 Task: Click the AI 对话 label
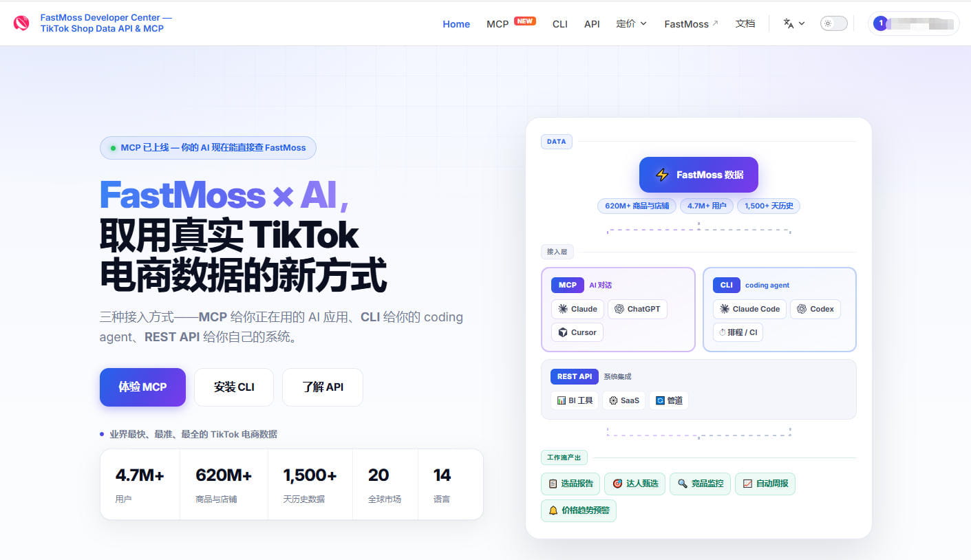(x=601, y=285)
